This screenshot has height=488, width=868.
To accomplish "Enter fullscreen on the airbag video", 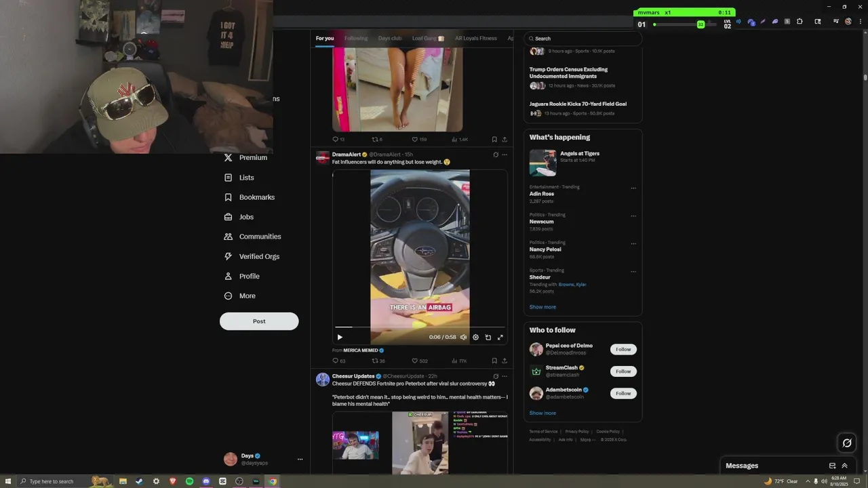I will (500, 337).
